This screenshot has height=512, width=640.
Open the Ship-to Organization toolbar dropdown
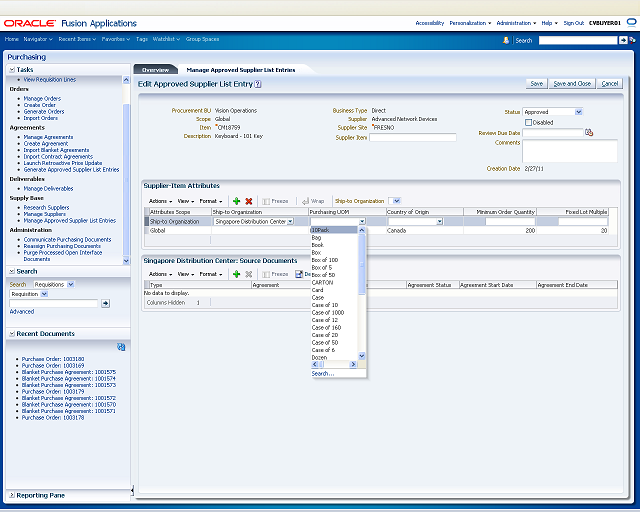point(396,201)
